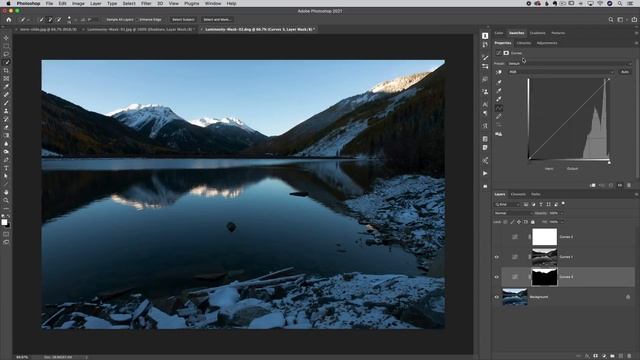Open the Filter menu

[x=146, y=3]
